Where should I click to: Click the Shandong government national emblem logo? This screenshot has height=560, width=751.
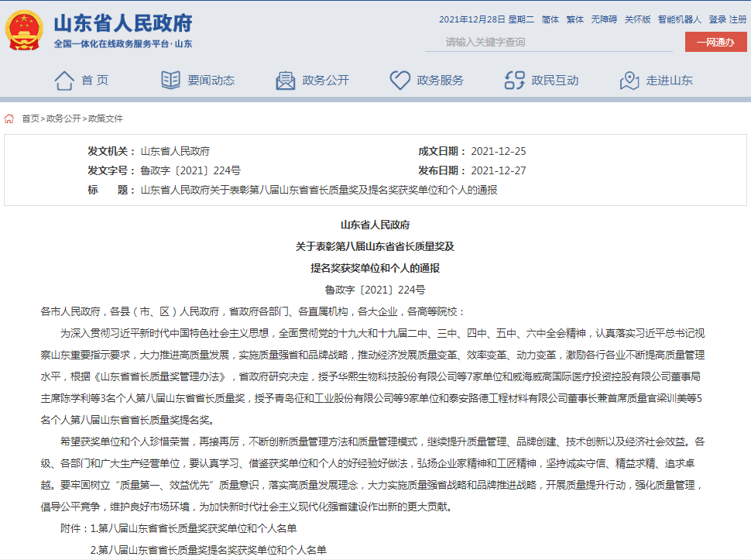point(25,30)
